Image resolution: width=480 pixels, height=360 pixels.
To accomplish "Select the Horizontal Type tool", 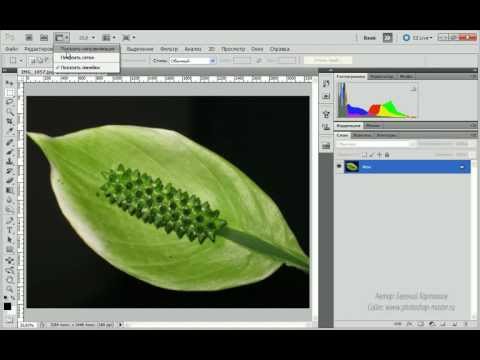I will [9, 230].
